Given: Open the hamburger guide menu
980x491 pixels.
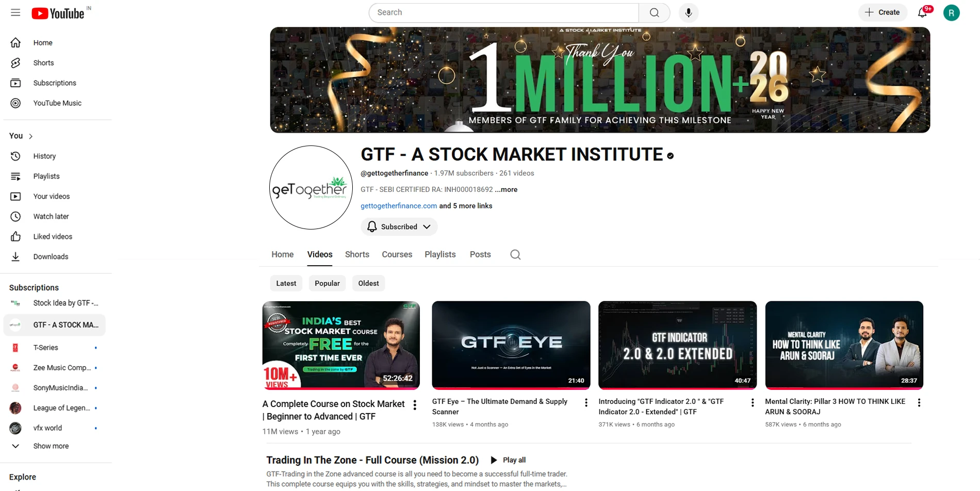Looking at the screenshot, I should (15, 12).
